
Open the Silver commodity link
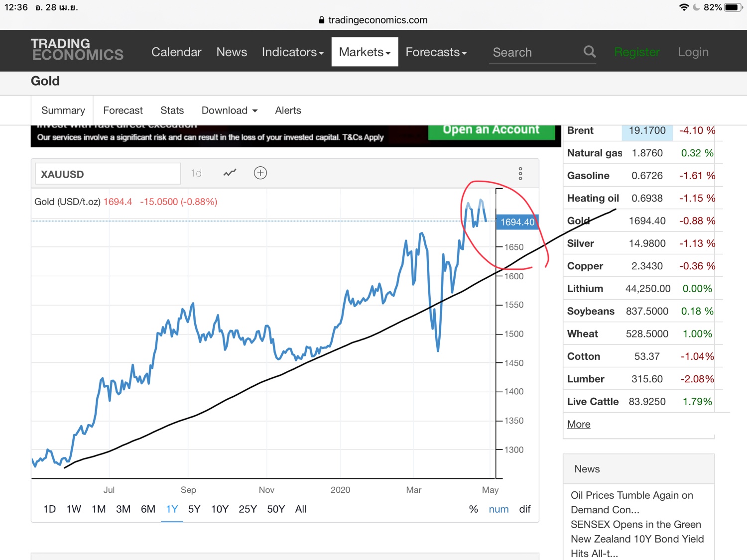click(x=581, y=243)
